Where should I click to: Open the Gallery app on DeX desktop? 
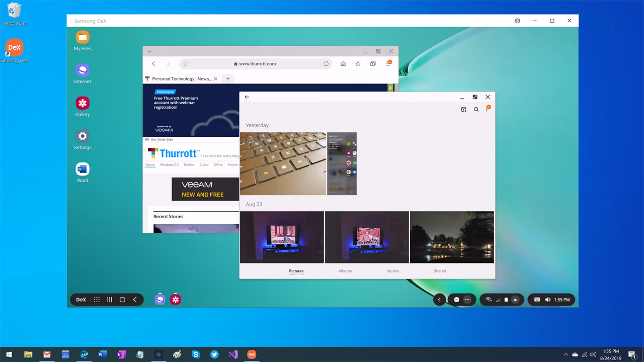pyautogui.click(x=83, y=104)
